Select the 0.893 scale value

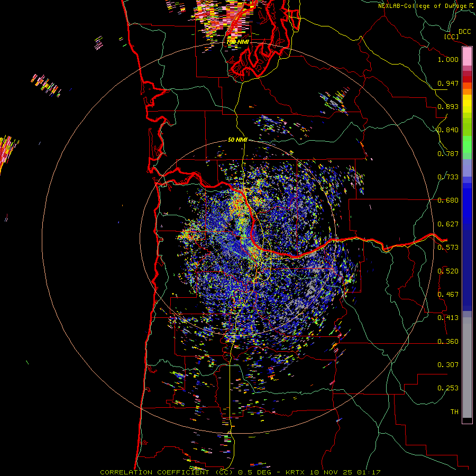(448, 106)
